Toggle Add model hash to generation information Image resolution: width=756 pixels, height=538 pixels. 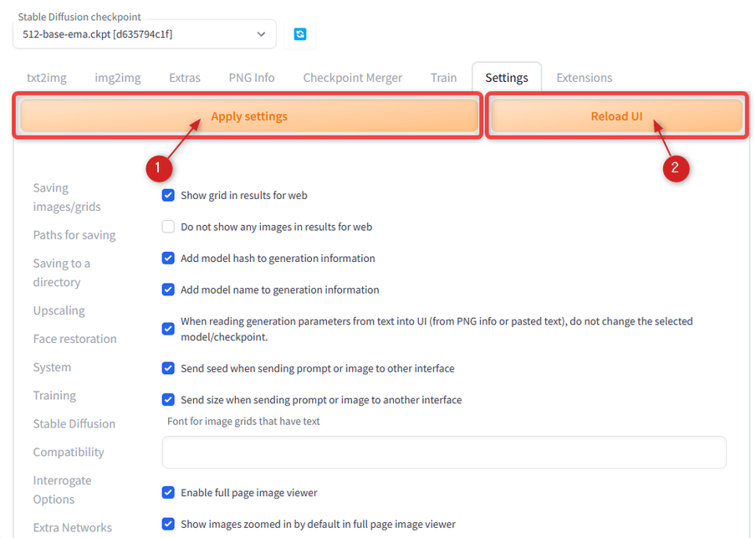pos(168,259)
